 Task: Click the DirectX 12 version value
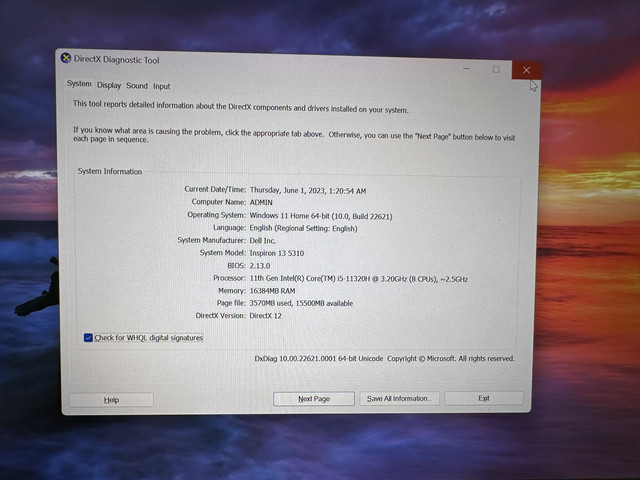[x=265, y=316]
